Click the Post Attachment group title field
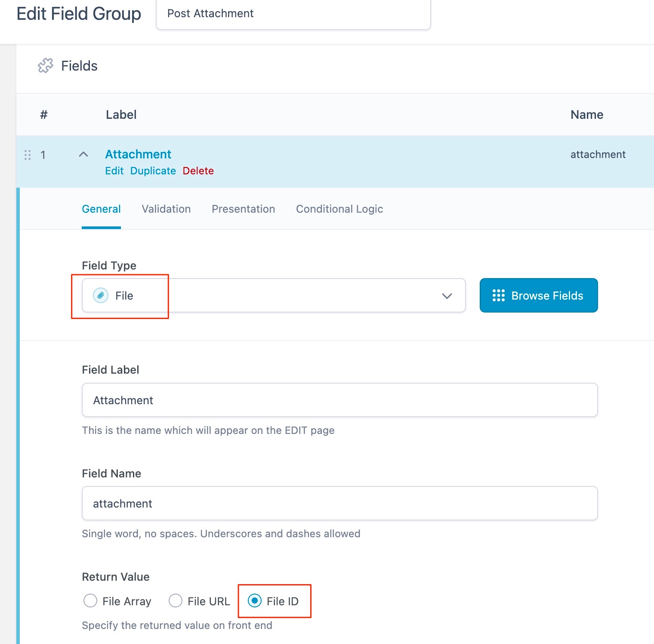Viewport: 654px width, 644px height. (x=293, y=14)
